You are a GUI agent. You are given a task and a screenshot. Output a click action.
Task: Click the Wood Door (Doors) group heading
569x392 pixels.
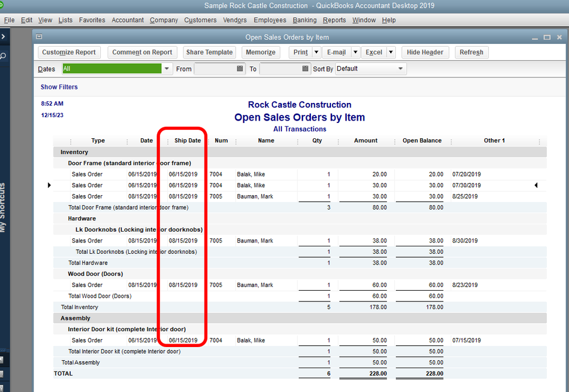coord(96,274)
